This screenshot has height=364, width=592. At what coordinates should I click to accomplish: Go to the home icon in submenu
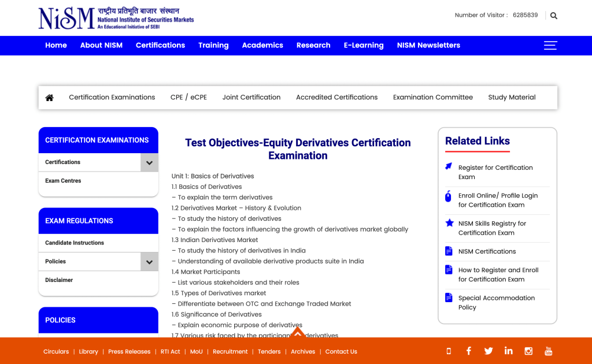(x=50, y=98)
